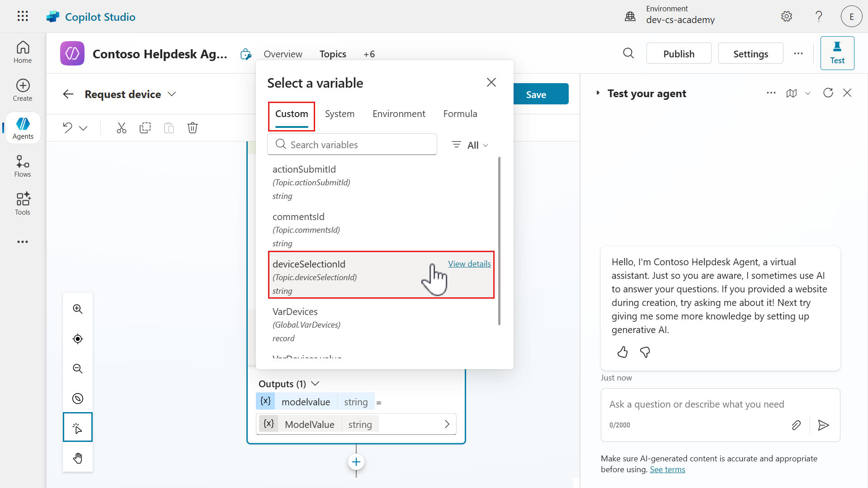Open View details link for deviceSelectionId
868x488 pixels.
[x=469, y=264]
